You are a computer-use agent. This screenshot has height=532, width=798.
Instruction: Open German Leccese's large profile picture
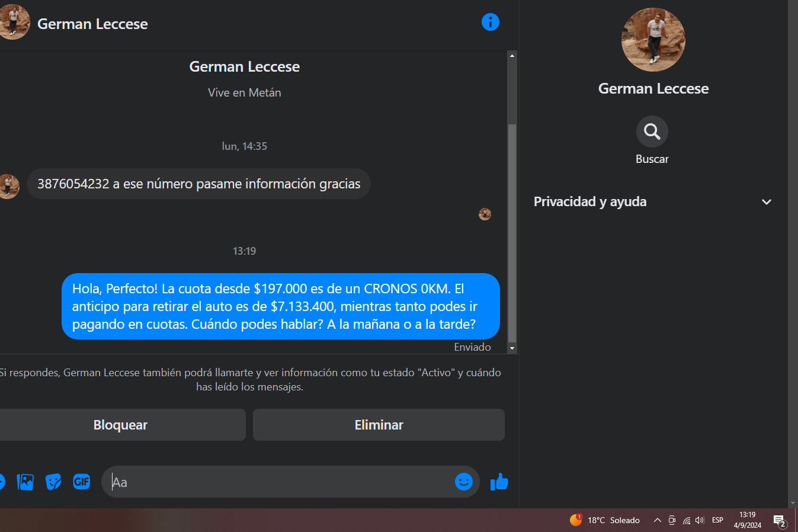pos(653,40)
